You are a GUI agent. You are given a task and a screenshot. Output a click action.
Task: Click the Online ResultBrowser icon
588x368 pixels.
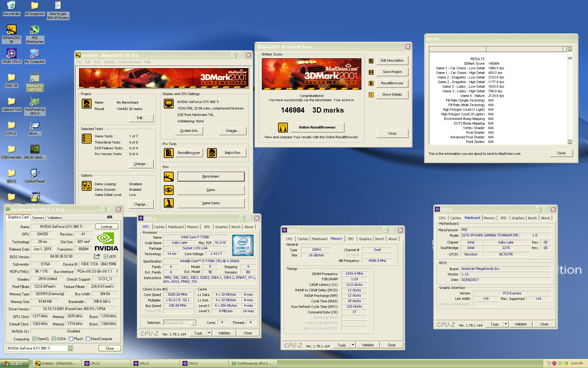pyautogui.click(x=283, y=127)
